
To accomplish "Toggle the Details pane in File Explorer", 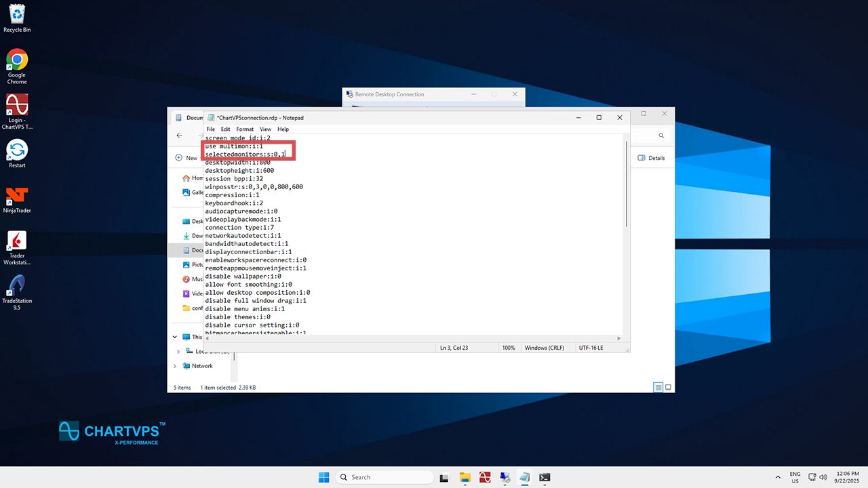I will pyautogui.click(x=651, y=158).
